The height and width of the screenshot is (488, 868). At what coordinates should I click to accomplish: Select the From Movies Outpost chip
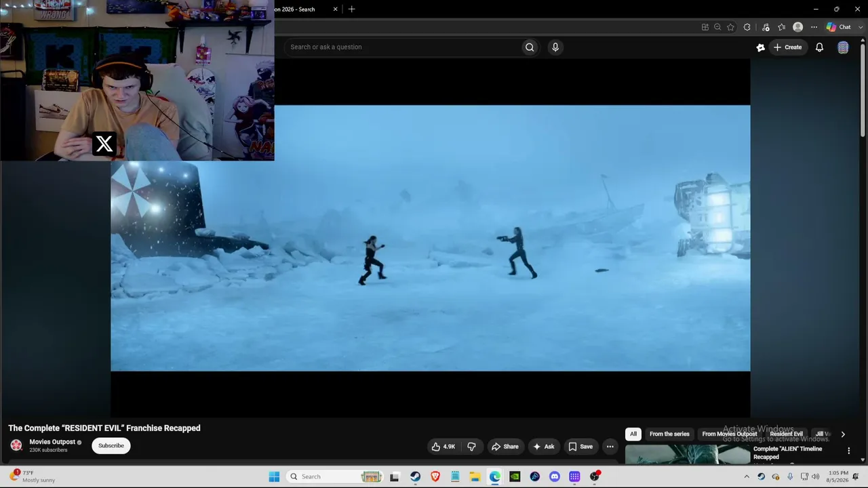(x=730, y=434)
